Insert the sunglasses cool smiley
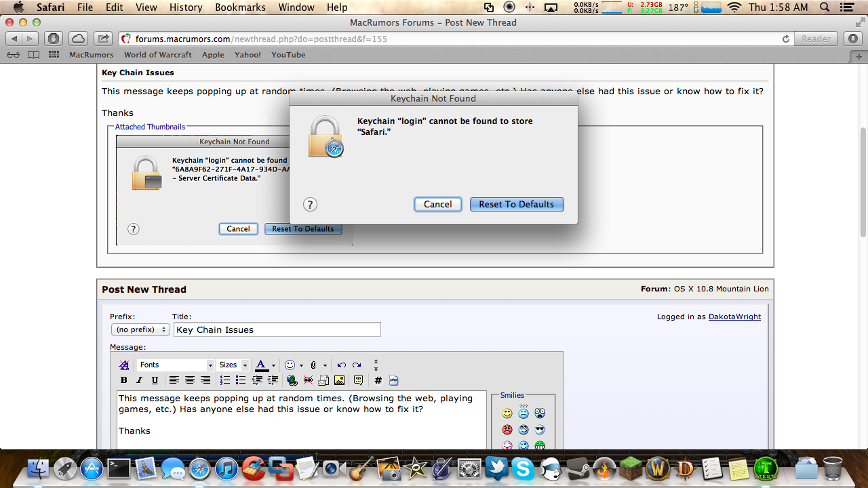The height and width of the screenshot is (488, 868). (540, 430)
